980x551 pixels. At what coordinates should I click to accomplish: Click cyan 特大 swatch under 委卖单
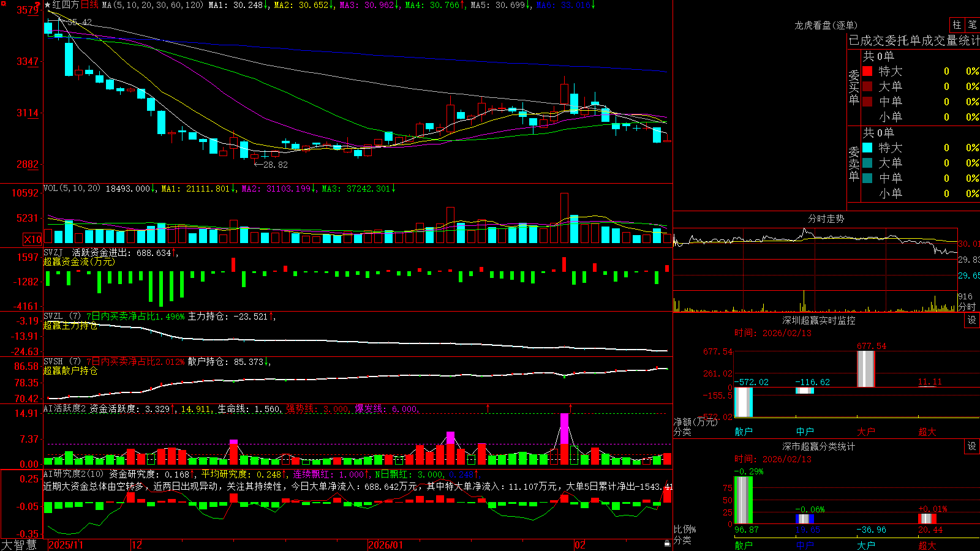[x=867, y=148]
